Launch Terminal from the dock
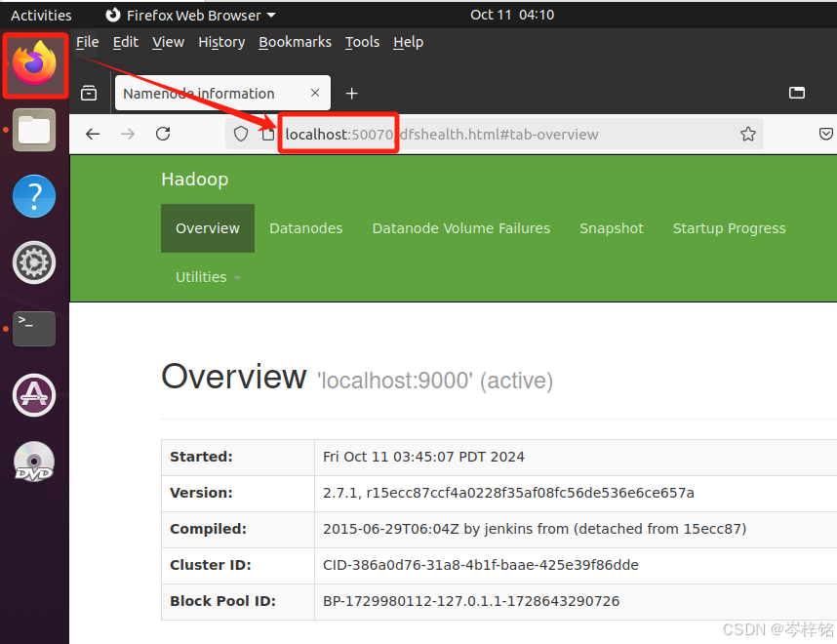Image resolution: width=837 pixels, height=644 pixels. click(34, 329)
